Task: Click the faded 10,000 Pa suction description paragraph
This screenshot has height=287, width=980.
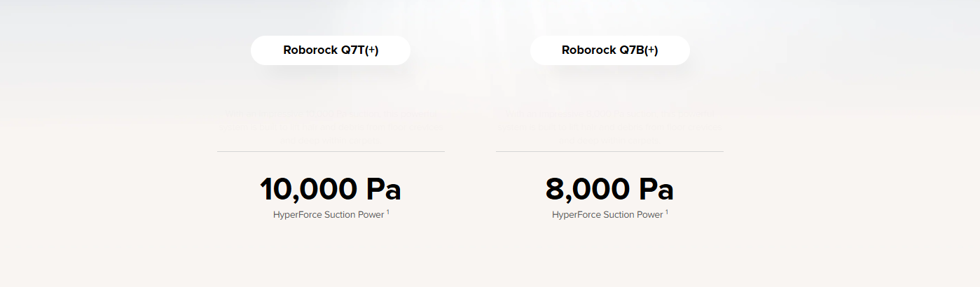Action: pyautogui.click(x=331, y=126)
